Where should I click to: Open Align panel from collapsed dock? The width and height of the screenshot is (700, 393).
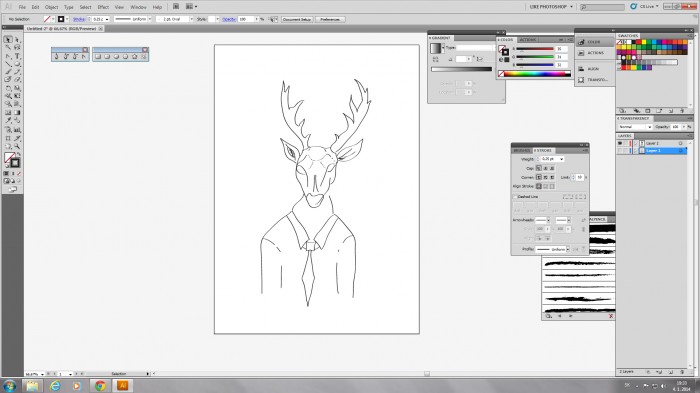tap(594, 69)
